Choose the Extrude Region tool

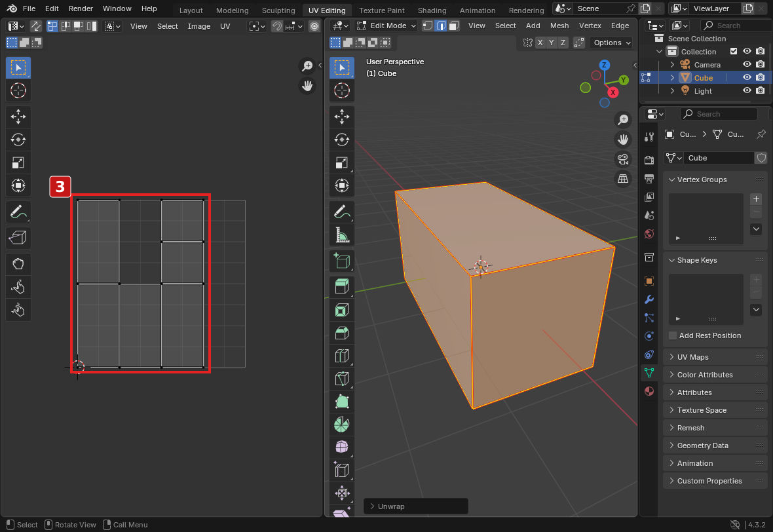pos(342,286)
